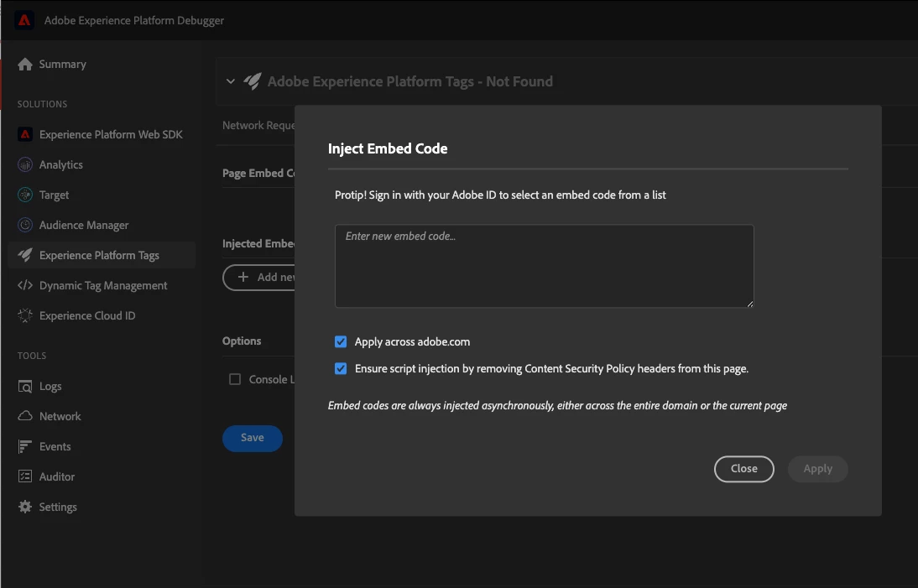The width and height of the screenshot is (918, 588).
Task: Click the Experience Platform Tags rocket icon in sidebar
Action: (24, 255)
